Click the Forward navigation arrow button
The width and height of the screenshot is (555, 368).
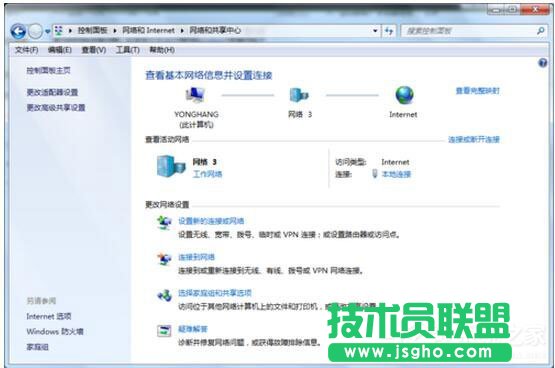click(35, 31)
